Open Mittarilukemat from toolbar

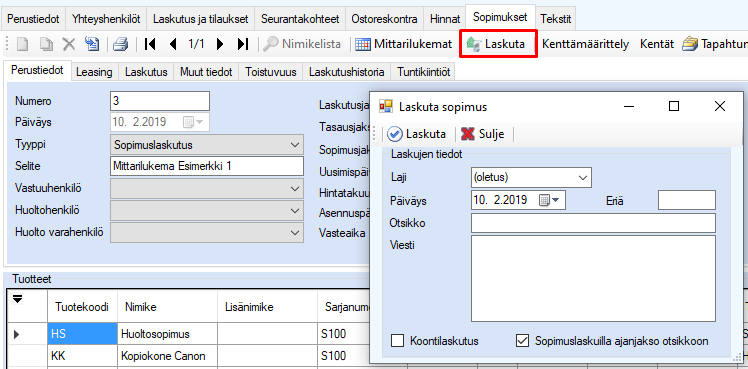[404, 44]
